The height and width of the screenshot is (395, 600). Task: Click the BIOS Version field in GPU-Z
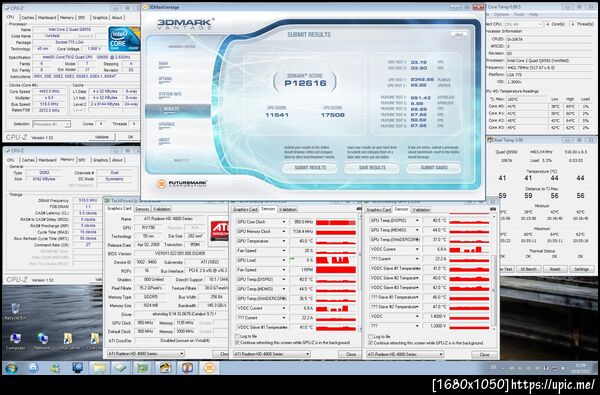pyautogui.click(x=179, y=253)
